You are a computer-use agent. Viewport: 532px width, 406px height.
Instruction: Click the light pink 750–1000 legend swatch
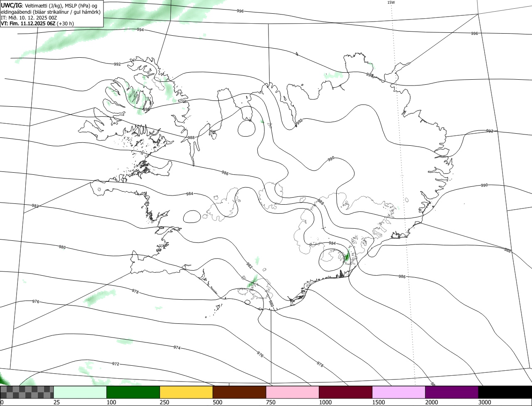click(x=293, y=392)
